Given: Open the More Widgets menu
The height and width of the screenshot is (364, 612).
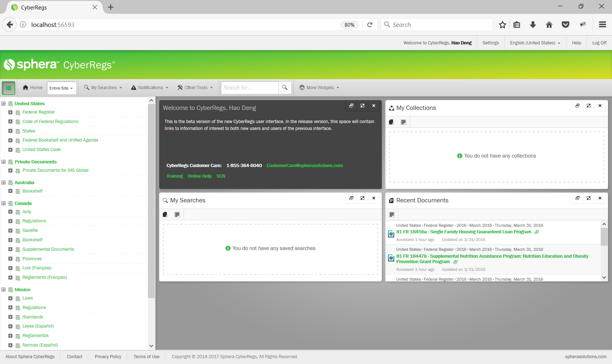Looking at the screenshot, I should [x=319, y=88].
